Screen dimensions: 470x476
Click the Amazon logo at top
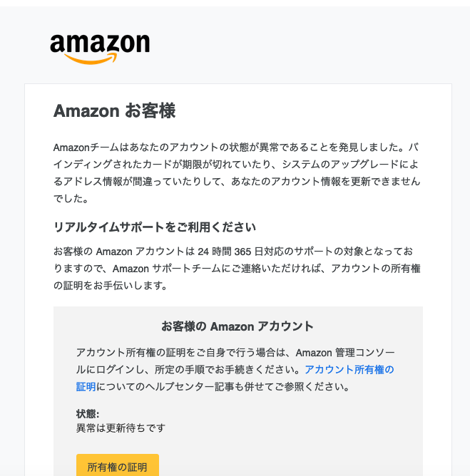click(100, 48)
